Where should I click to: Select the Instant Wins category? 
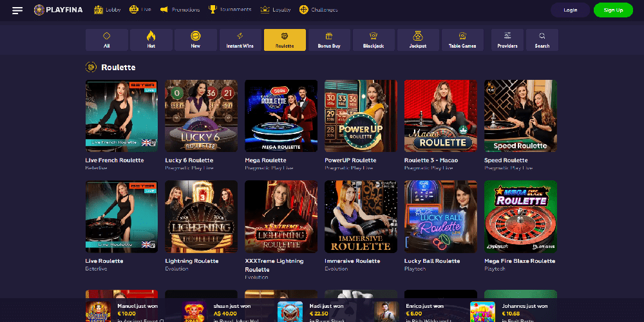tap(240, 40)
